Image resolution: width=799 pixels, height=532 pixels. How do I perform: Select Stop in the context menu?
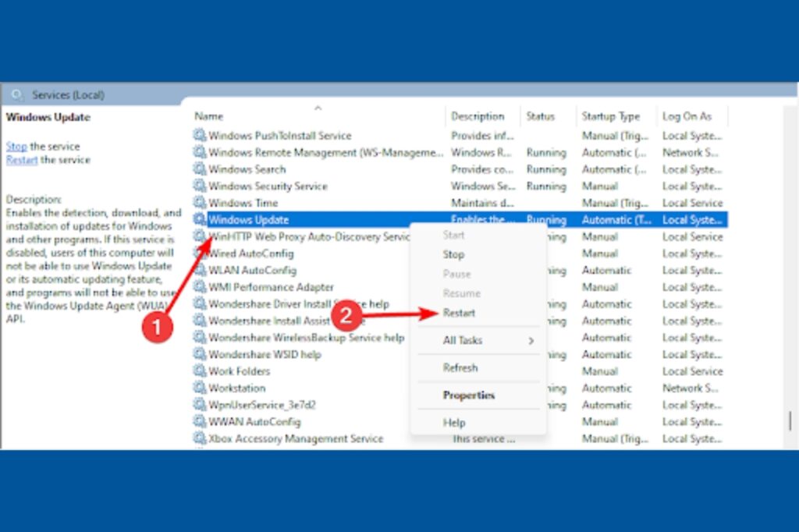click(453, 254)
